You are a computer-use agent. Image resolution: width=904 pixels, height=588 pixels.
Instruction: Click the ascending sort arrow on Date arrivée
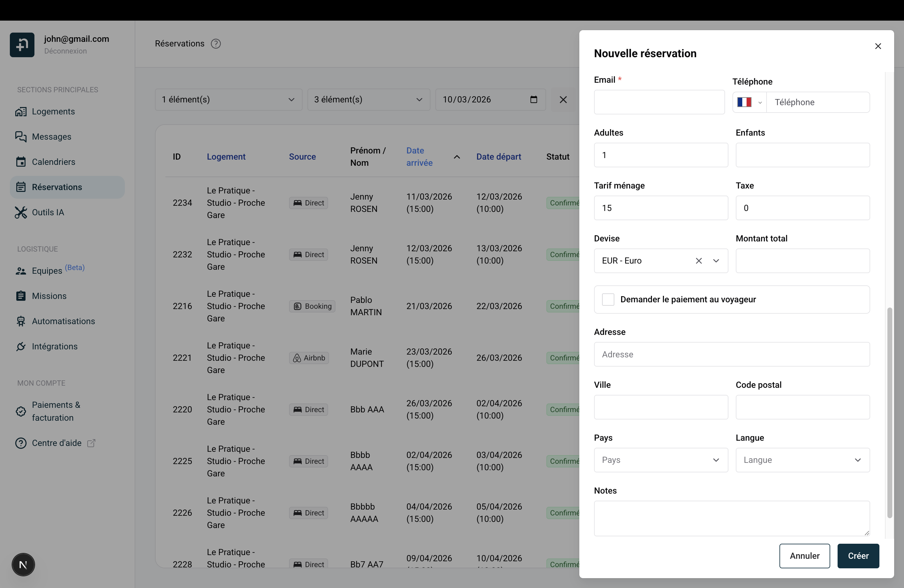point(457,157)
